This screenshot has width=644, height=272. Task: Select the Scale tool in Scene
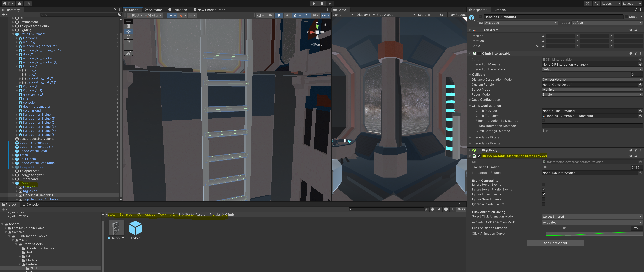[128, 42]
